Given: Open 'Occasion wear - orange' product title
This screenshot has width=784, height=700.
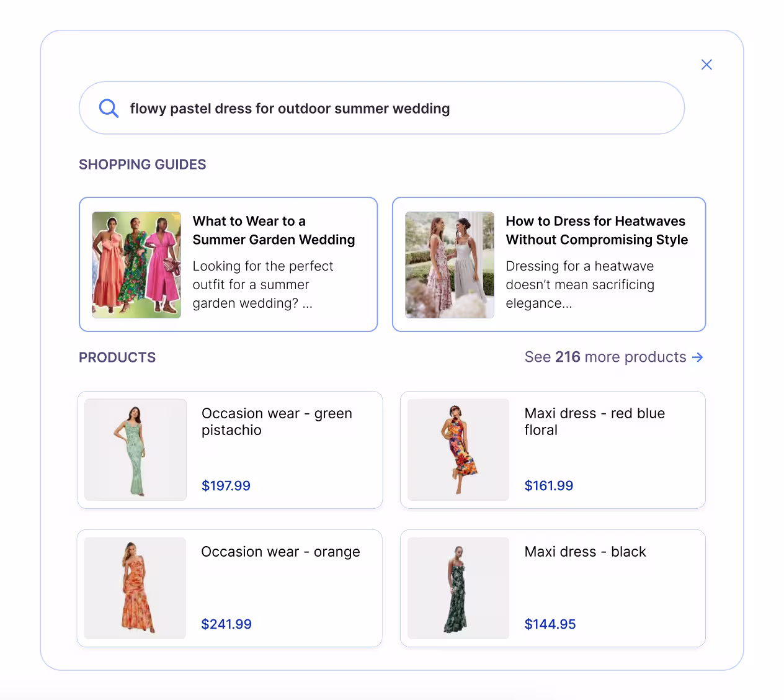Looking at the screenshot, I should click(280, 552).
